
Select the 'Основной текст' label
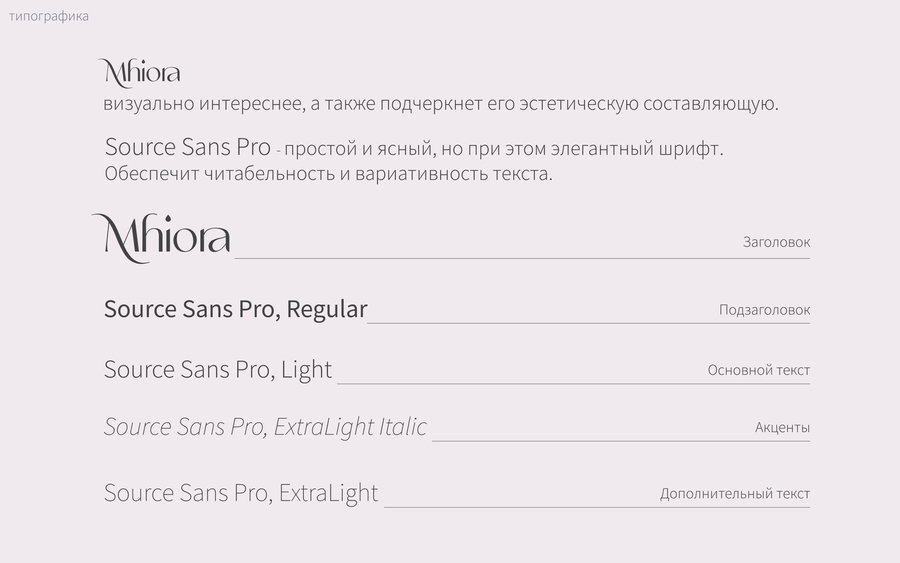758,370
